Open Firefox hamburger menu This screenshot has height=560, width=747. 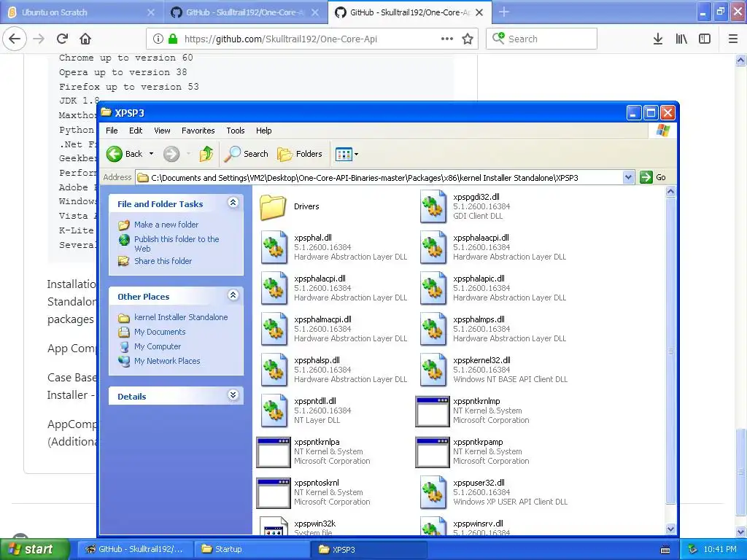732,39
